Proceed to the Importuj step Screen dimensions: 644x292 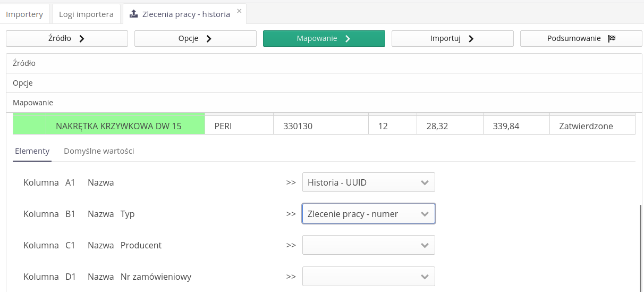[x=453, y=39]
